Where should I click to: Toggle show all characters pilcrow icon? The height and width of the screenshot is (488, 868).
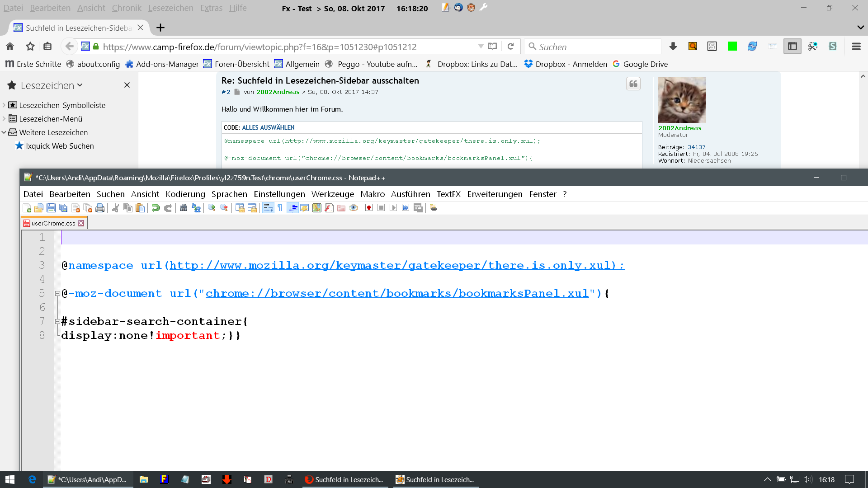[x=280, y=208]
